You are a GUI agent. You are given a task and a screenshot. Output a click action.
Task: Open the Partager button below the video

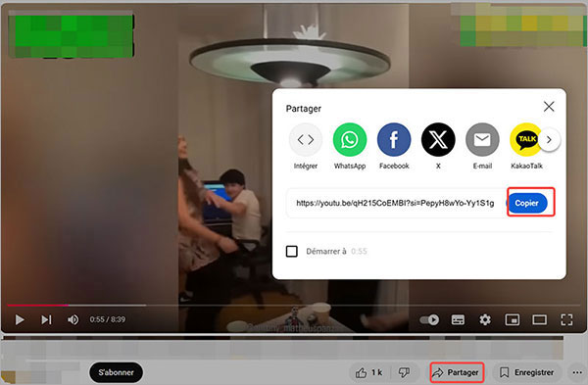457,372
